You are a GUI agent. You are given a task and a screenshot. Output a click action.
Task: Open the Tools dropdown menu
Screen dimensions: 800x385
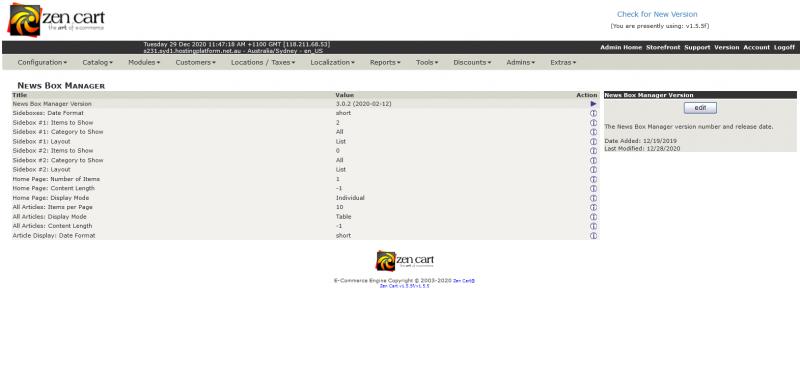(x=427, y=62)
